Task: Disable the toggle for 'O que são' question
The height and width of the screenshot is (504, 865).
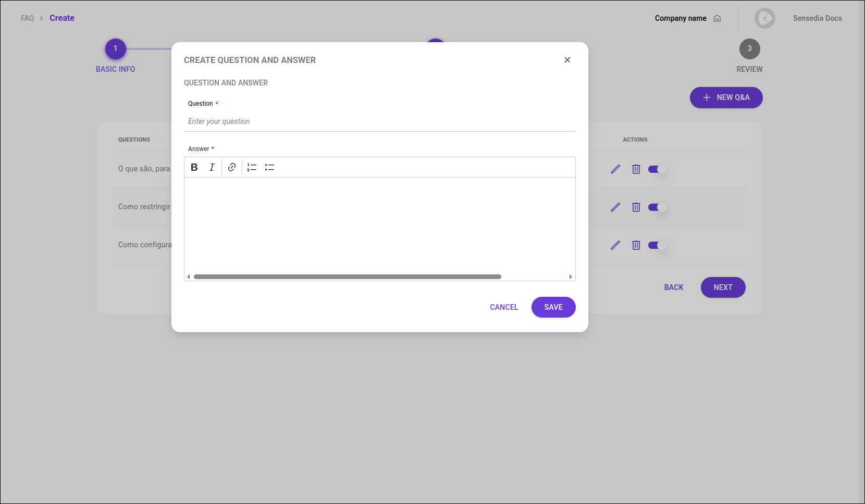Action: pos(658,169)
